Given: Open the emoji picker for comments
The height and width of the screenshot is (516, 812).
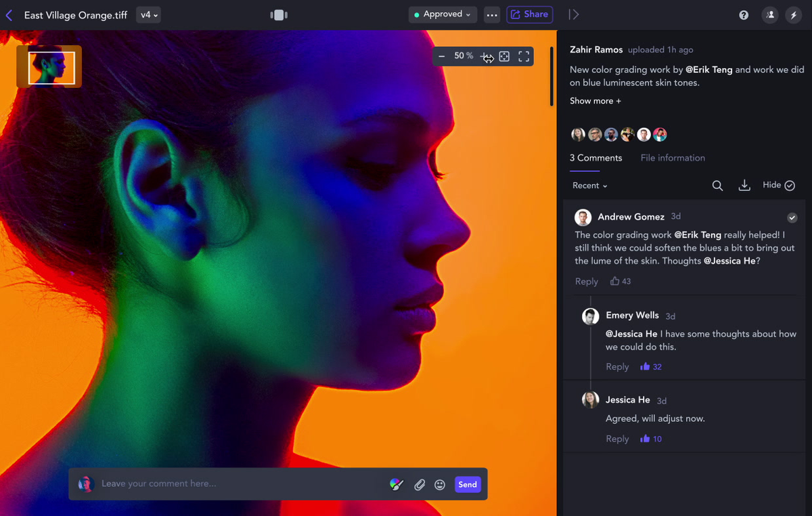Looking at the screenshot, I should [x=440, y=484].
